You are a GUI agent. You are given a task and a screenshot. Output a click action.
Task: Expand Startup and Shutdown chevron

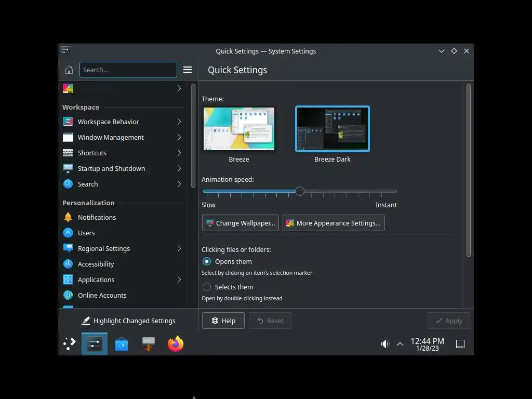[179, 168]
